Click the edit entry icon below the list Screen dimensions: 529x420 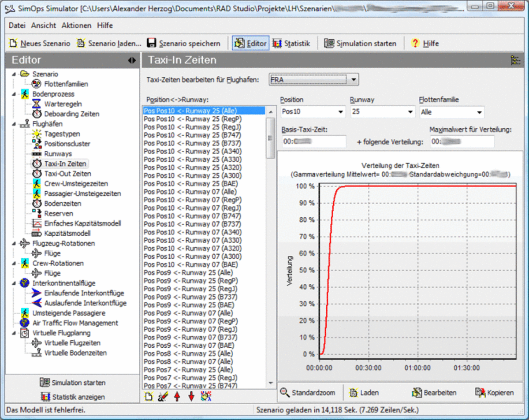163,397
